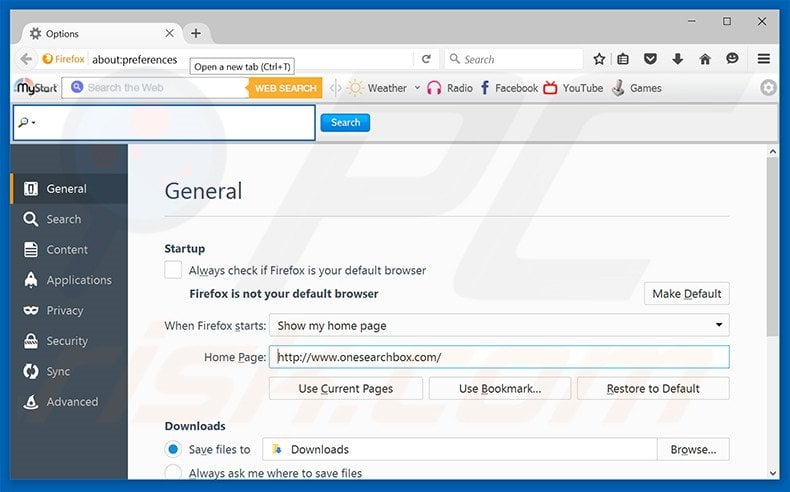The height and width of the screenshot is (492, 790).
Task: Open Privacy preferences section
Action: click(x=69, y=310)
